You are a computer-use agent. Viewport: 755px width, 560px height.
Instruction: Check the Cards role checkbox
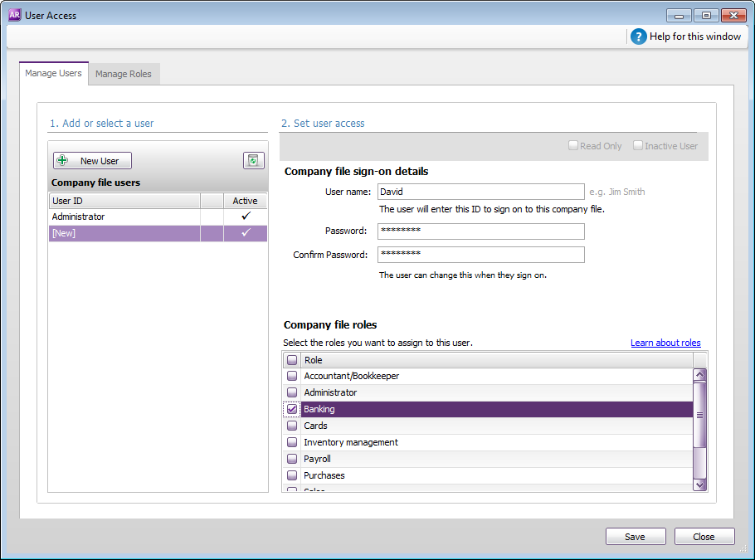click(x=292, y=426)
